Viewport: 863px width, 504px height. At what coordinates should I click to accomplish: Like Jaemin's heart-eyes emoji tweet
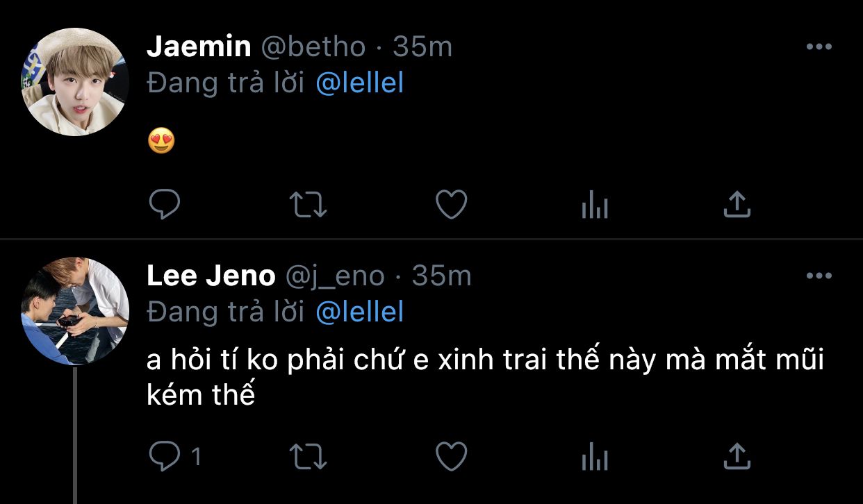coord(451,205)
